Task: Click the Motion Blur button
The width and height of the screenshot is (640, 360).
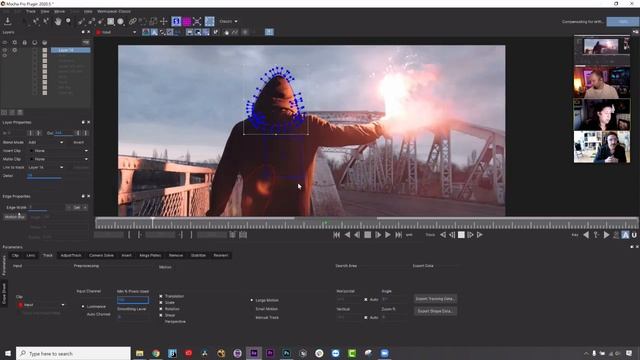Action: coord(15,217)
